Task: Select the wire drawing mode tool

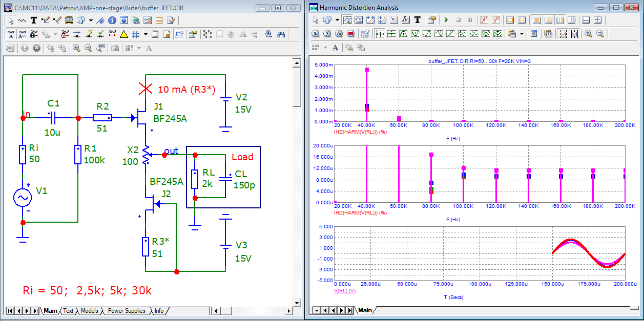Action: click(x=45, y=20)
